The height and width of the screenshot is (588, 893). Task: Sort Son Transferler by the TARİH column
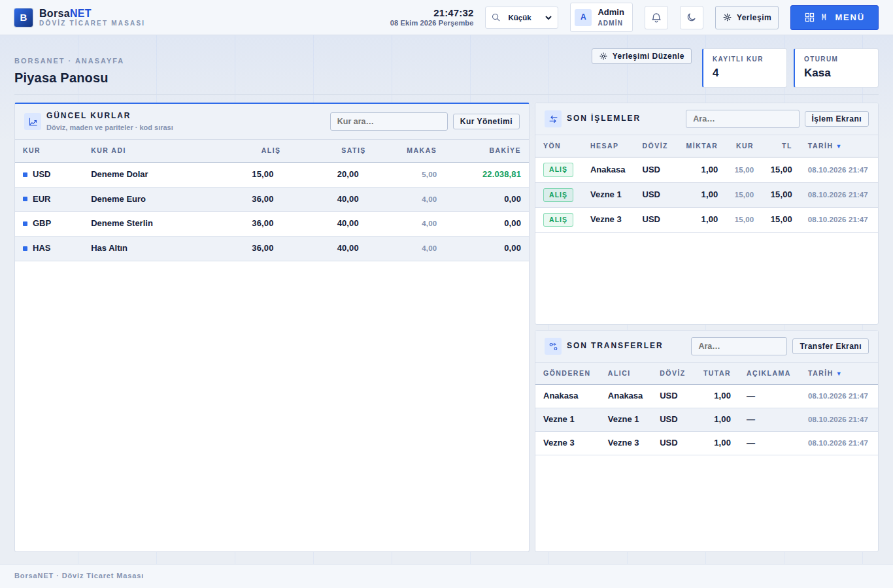click(824, 374)
